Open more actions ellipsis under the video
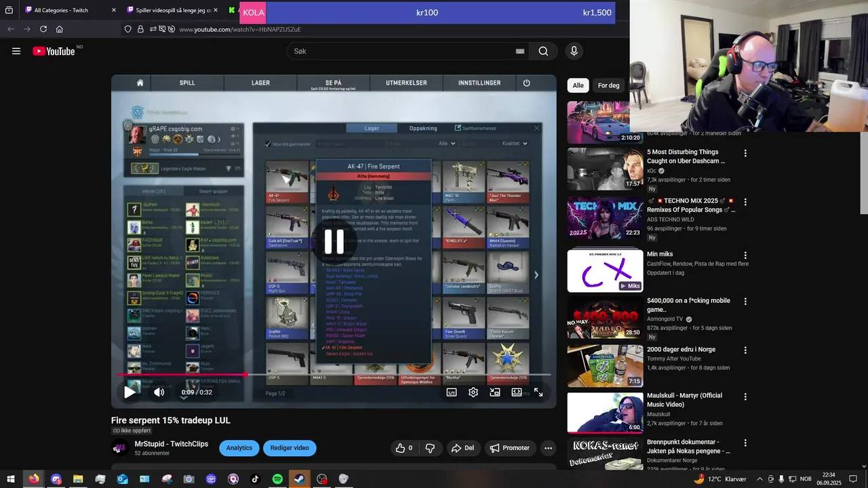 tap(548, 448)
